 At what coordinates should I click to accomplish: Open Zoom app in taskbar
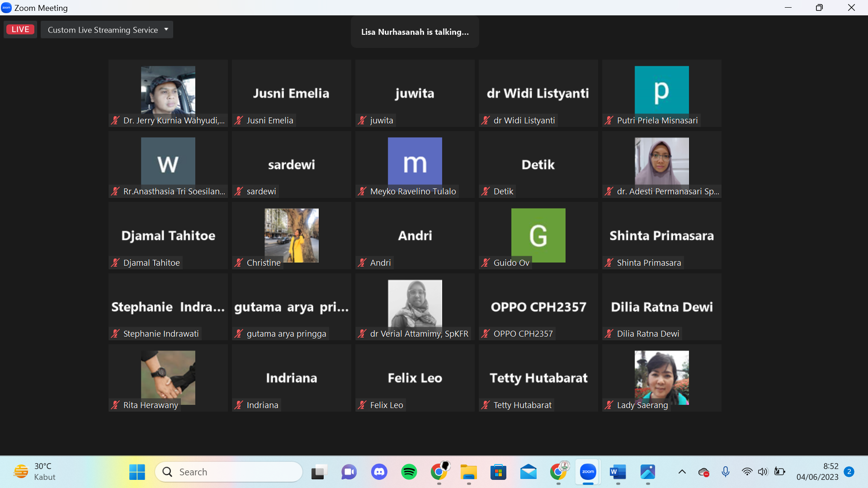pos(588,472)
